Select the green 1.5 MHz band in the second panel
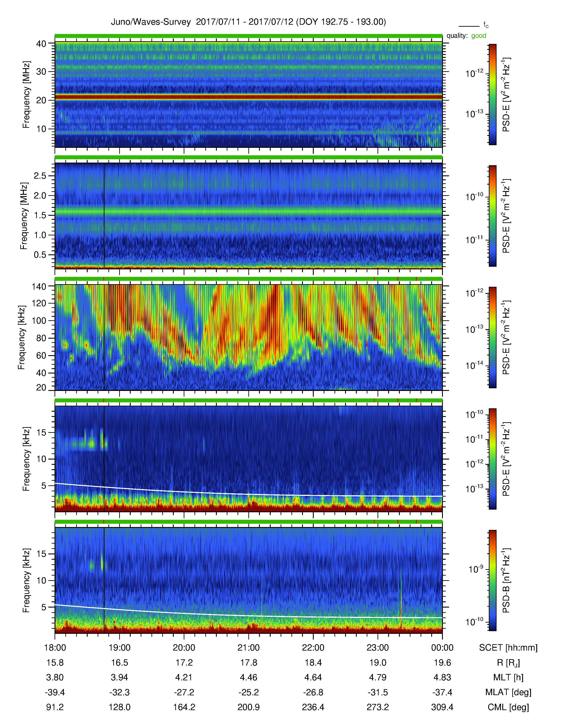This screenshot has height=728, width=563. point(248,211)
